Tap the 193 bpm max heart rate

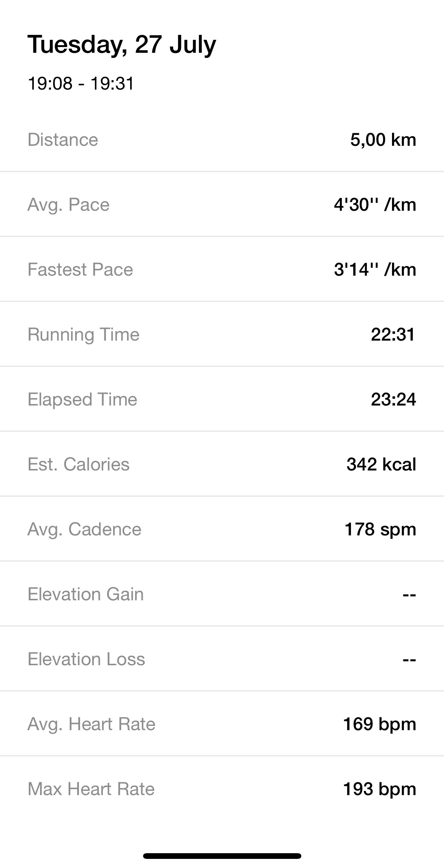pos(379,789)
